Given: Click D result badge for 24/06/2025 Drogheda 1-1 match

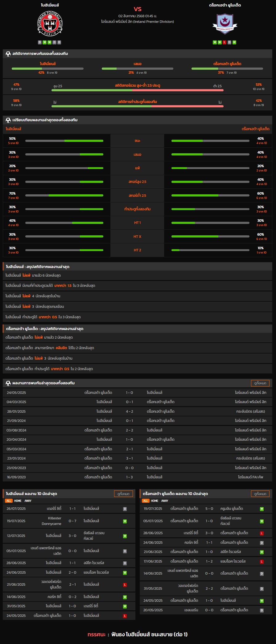Looking at the screenshot, I should [x=262, y=543].
